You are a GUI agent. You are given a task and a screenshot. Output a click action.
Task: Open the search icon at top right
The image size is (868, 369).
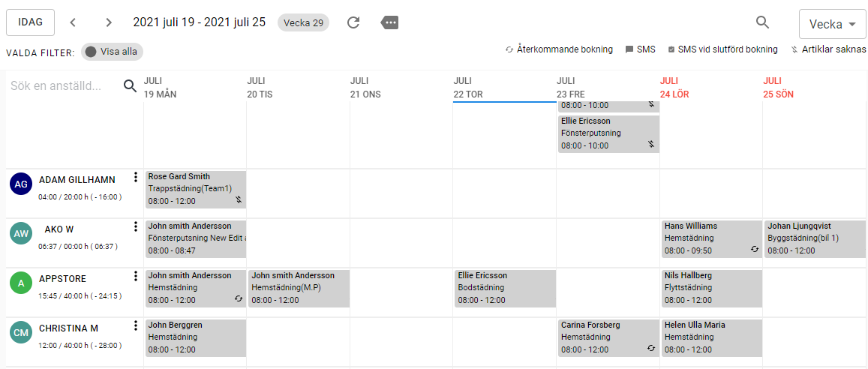click(762, 22)
